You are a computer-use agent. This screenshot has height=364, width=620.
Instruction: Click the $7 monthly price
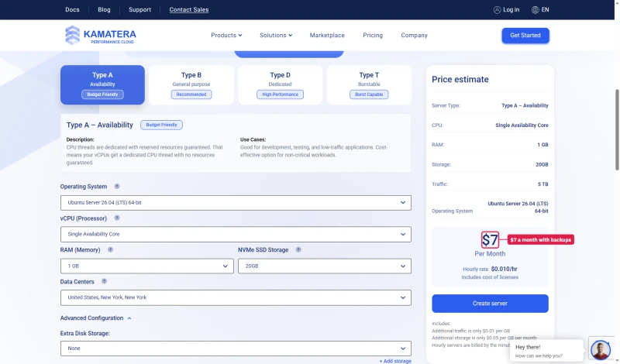(490, 240)
